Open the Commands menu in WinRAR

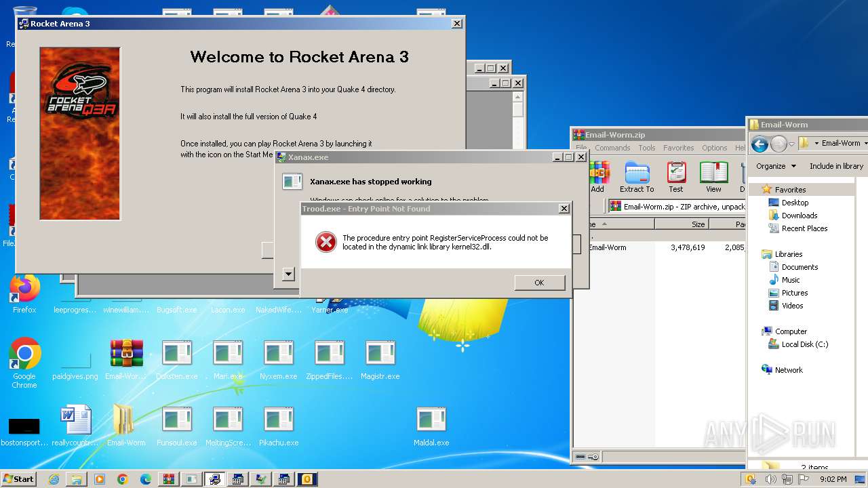(x=612, y=148)
